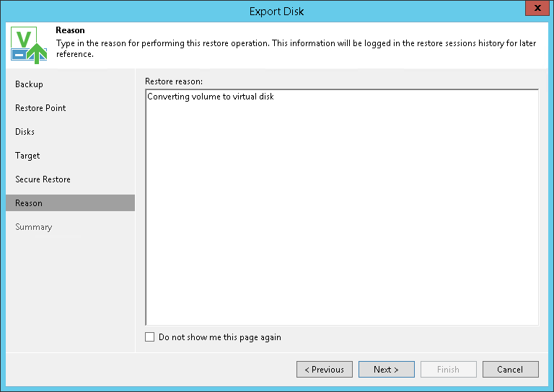The image size is (554, 392).
Task: Click the 'Restore reason:' field label
Action: point(174,81)
